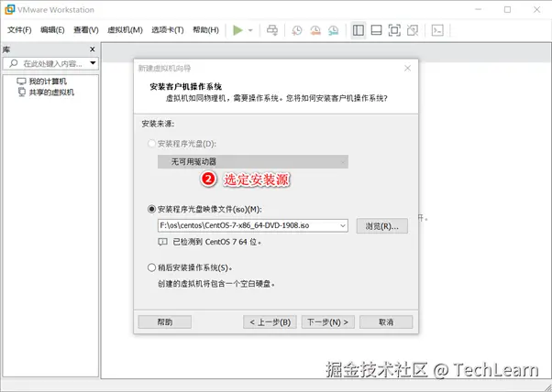Screen dimensions: 552x392
Task: Open the 查看(V) menu
Action: click(x=86, y=30)
